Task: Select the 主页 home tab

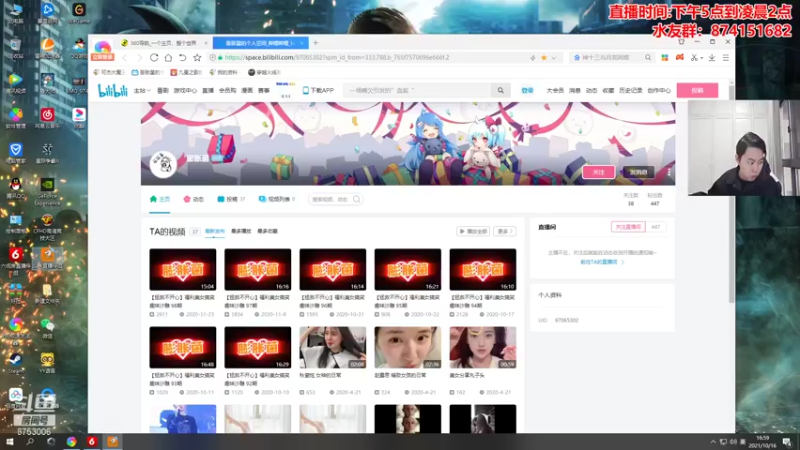Action: tap(160, 199)
